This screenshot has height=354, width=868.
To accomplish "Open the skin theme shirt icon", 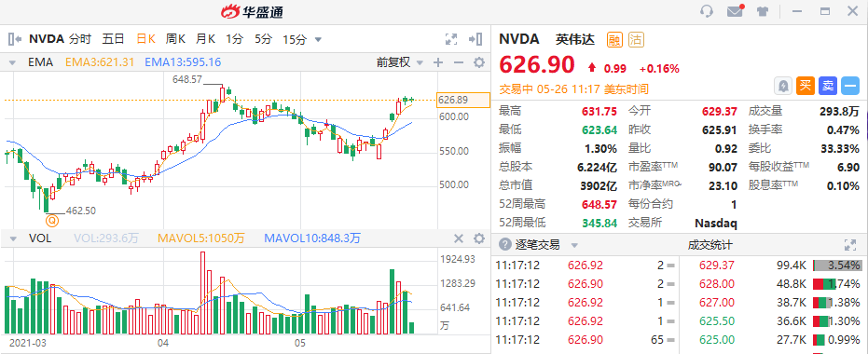I will click(x=763, y=11).
